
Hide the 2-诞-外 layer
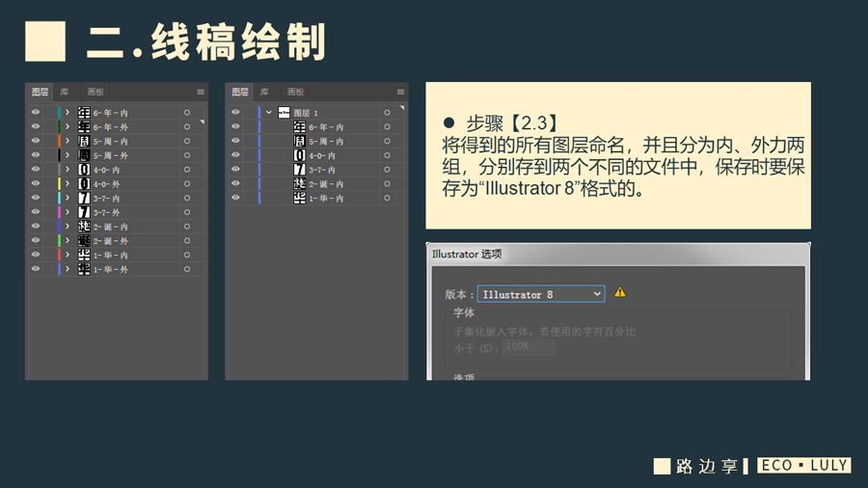tap(36, 240)
